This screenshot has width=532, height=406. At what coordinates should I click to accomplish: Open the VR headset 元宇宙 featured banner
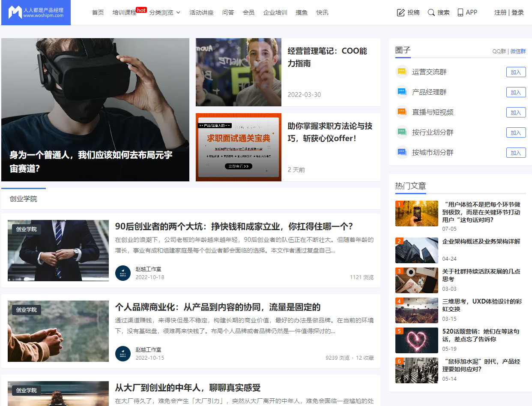coord(95,110)
